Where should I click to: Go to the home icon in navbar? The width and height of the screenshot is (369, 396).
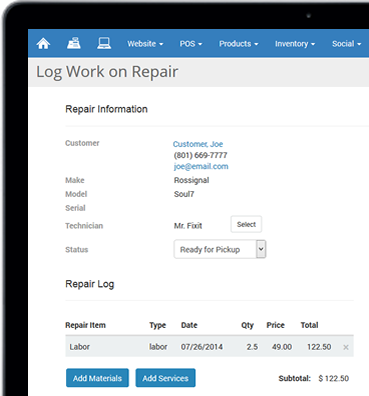pos(43,43)
